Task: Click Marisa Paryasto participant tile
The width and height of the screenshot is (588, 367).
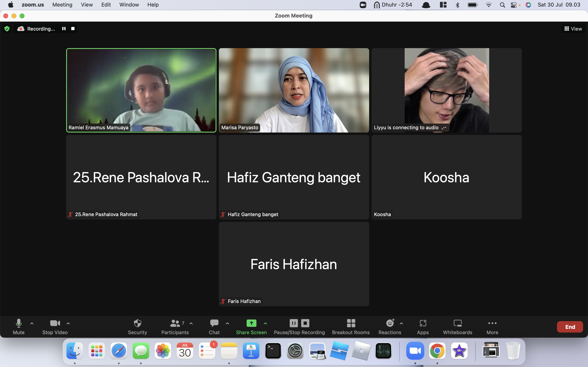Action: pyautogui.click(x=293, y=90)
